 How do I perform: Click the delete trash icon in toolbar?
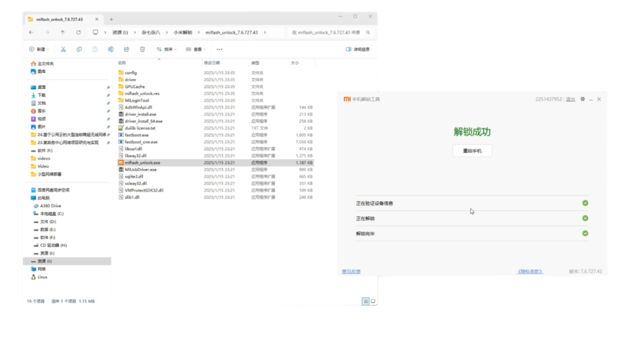pos(142,49)
